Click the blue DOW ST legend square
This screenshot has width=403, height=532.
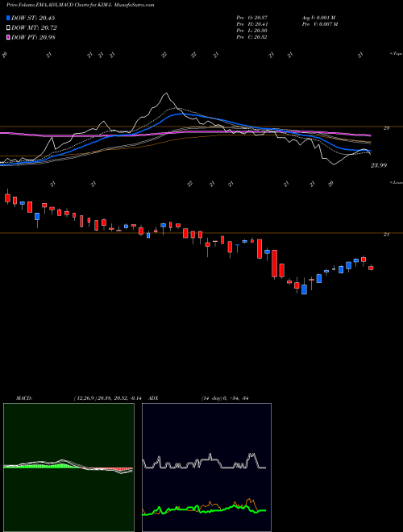[x=8, y=18]
